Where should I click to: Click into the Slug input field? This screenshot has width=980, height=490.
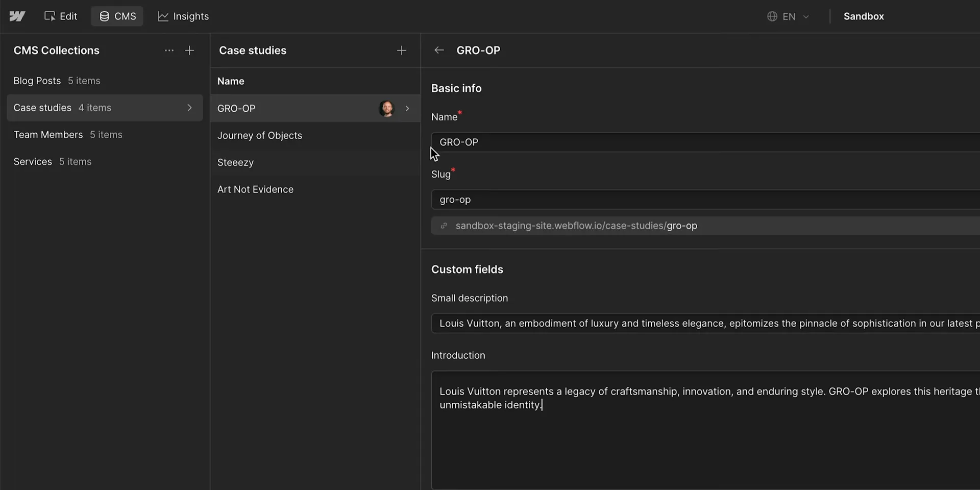pos(705,200)
